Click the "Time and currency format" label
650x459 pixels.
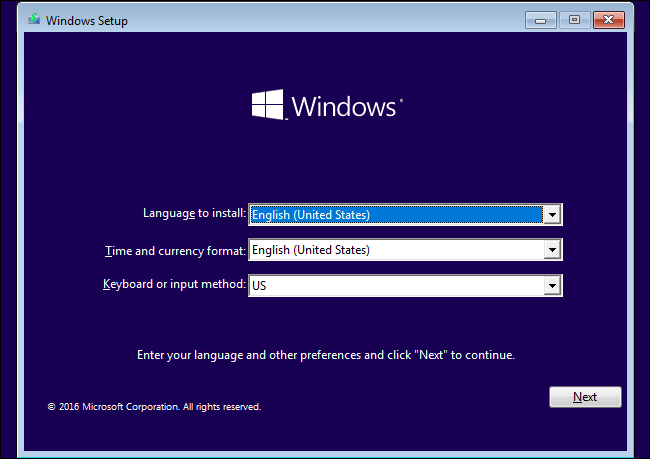(x=175, y=249)
